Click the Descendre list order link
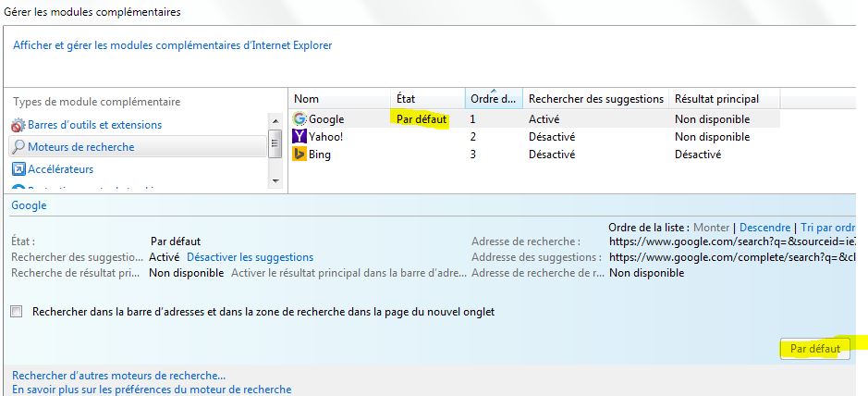 coord(765,228)
